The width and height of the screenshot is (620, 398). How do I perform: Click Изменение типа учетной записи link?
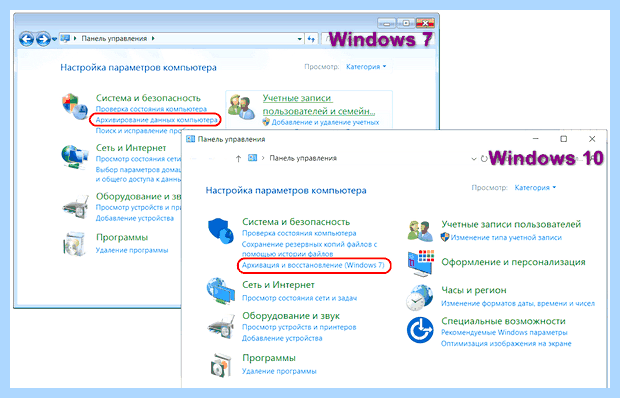pos(506,238)
